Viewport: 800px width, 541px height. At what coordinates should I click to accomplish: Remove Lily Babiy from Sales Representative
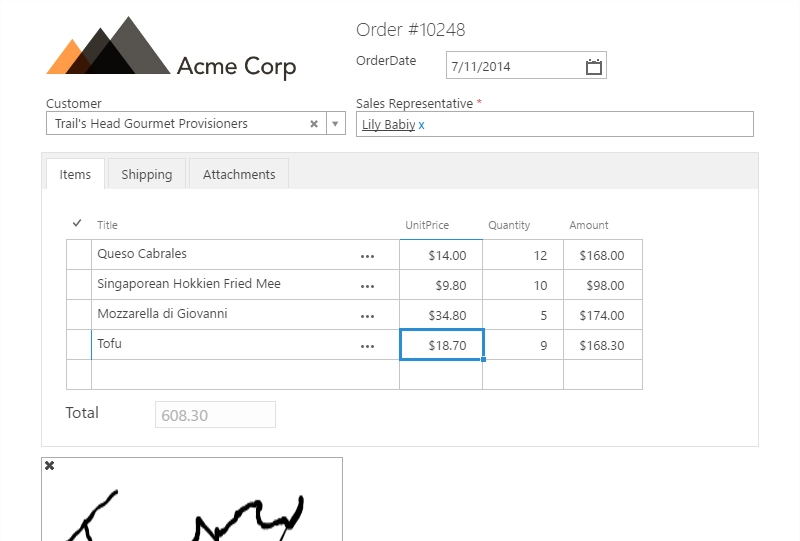421,125
